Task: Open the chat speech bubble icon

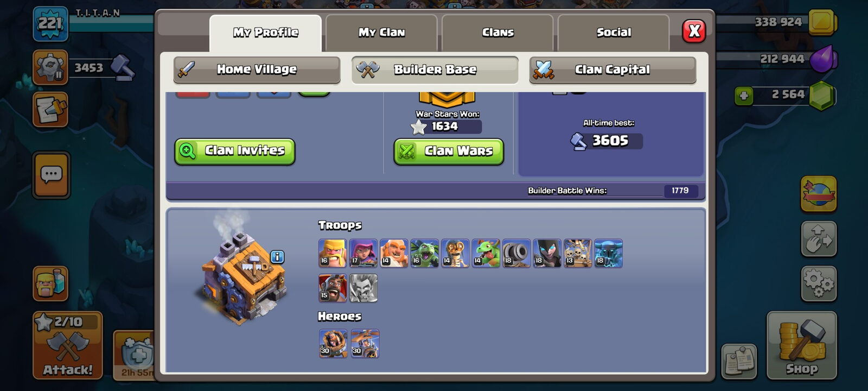Action: [x=51, y=175]
